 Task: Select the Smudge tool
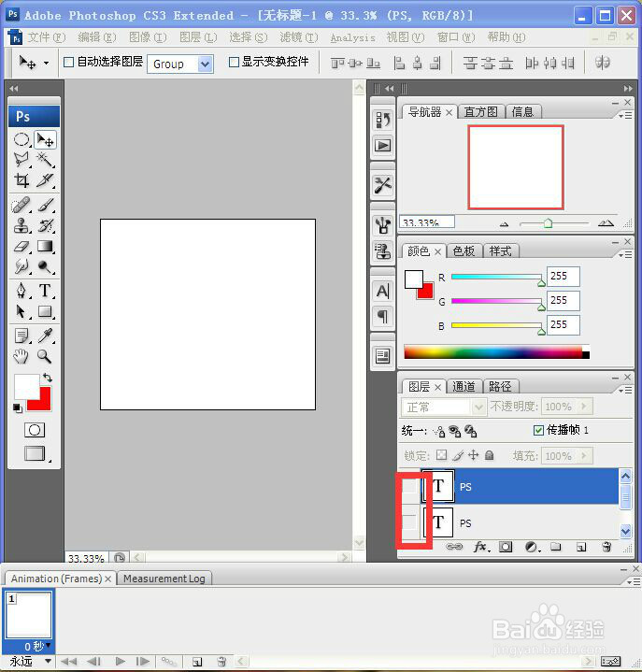pyautogui.click(x=21, y=266)
